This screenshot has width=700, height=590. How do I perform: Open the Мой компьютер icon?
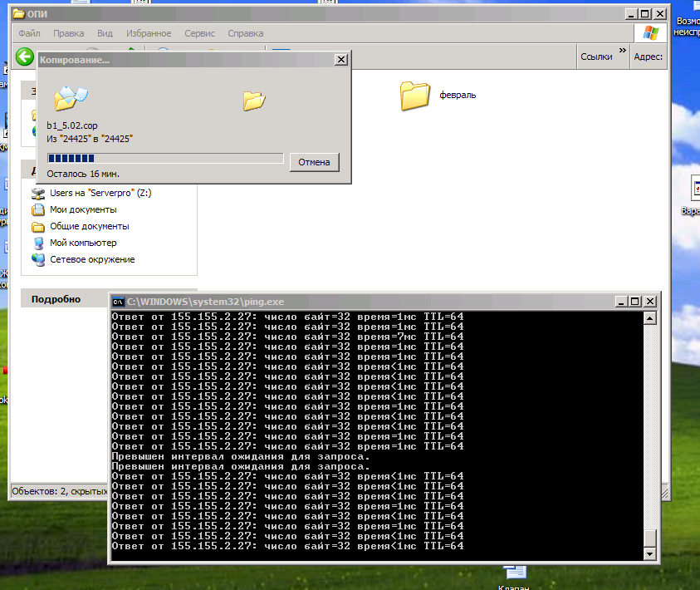[38, 243]
